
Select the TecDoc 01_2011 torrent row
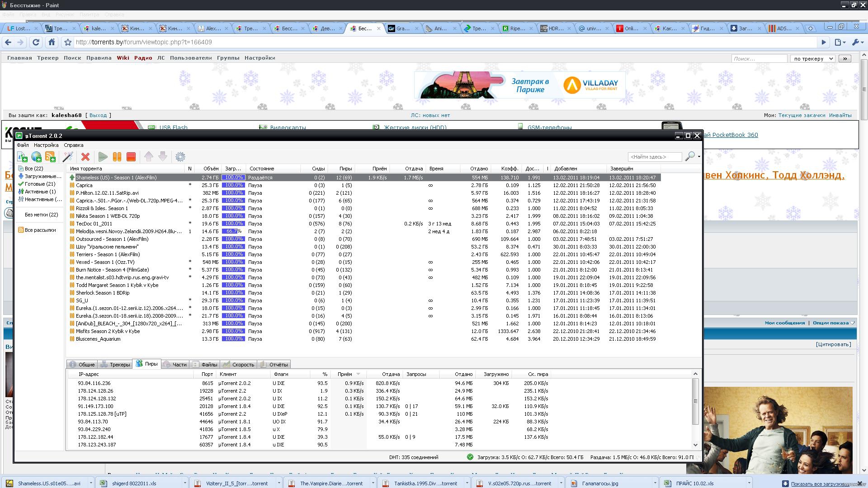[364, 224]
